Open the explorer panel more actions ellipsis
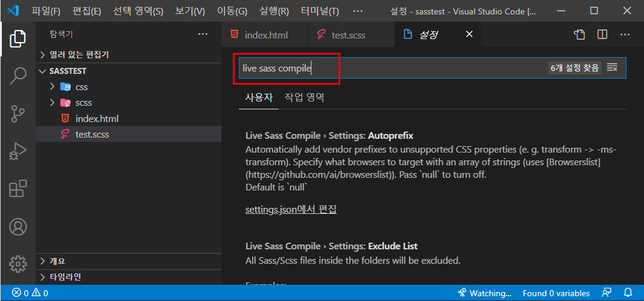644x301 pixels. [203, 34]
